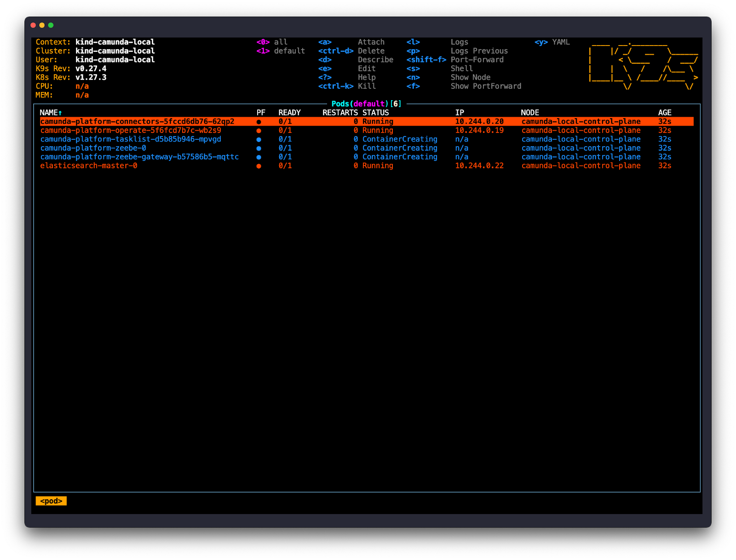Click Running status of elasticsearch-master-0
Screen dimensions: 736x560
pyautogui.click(x=378, y=166)
